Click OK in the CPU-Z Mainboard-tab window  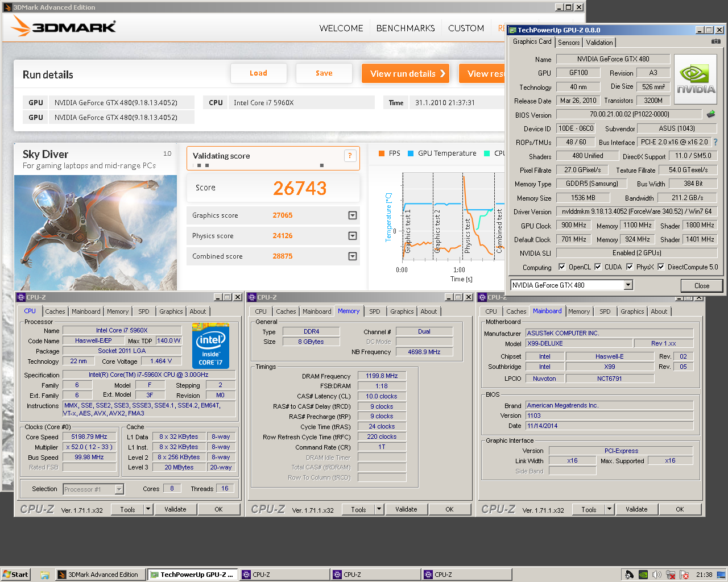point(680,509)
